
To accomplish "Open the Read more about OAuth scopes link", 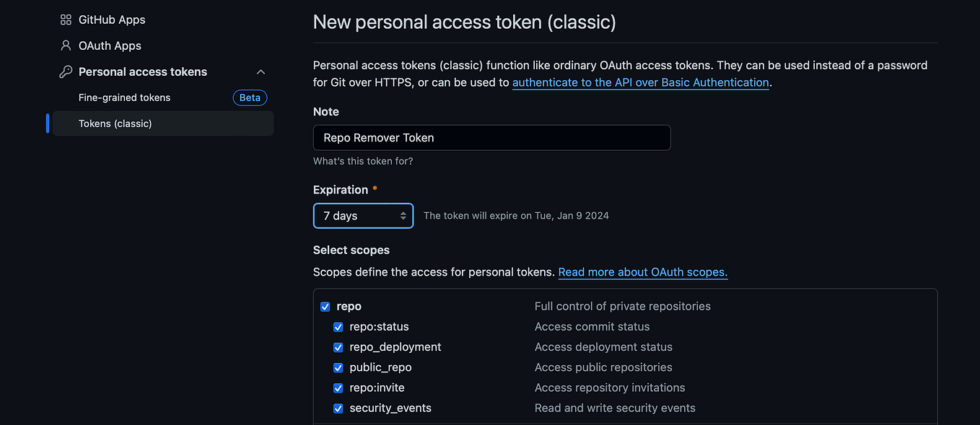I will tap(643, 272).
